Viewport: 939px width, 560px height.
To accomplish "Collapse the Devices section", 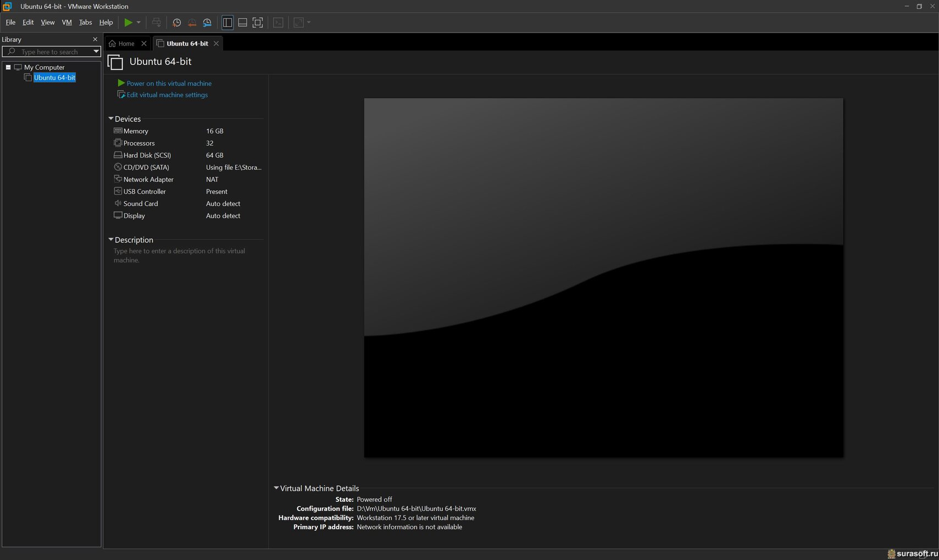I will [111, 119].
